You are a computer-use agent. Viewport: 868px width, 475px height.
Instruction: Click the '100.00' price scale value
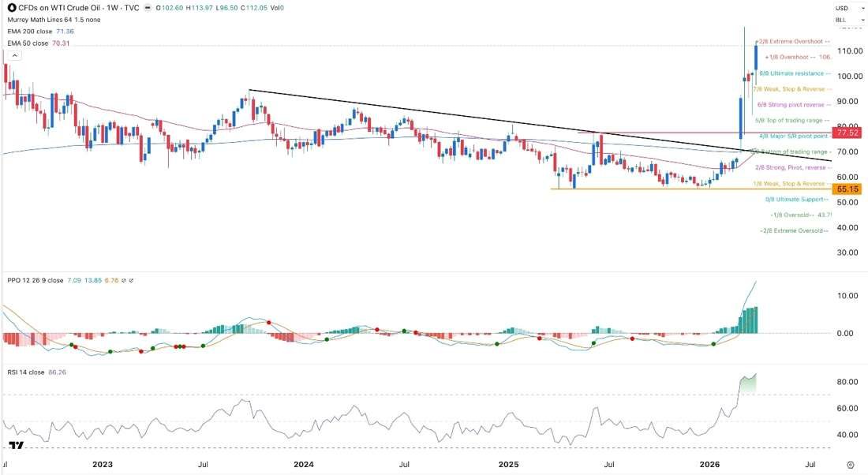(851, 76)
